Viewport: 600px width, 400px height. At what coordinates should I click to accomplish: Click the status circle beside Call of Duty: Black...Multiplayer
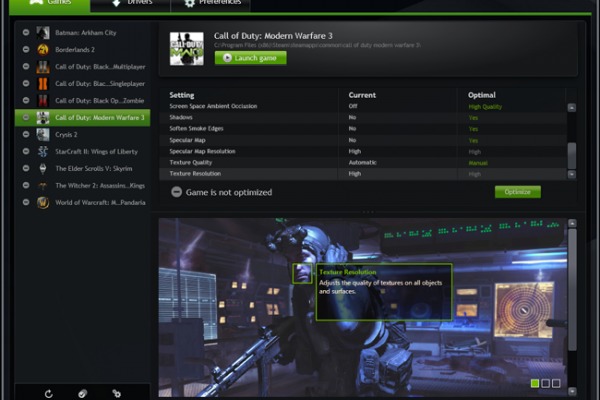point(25,66)
